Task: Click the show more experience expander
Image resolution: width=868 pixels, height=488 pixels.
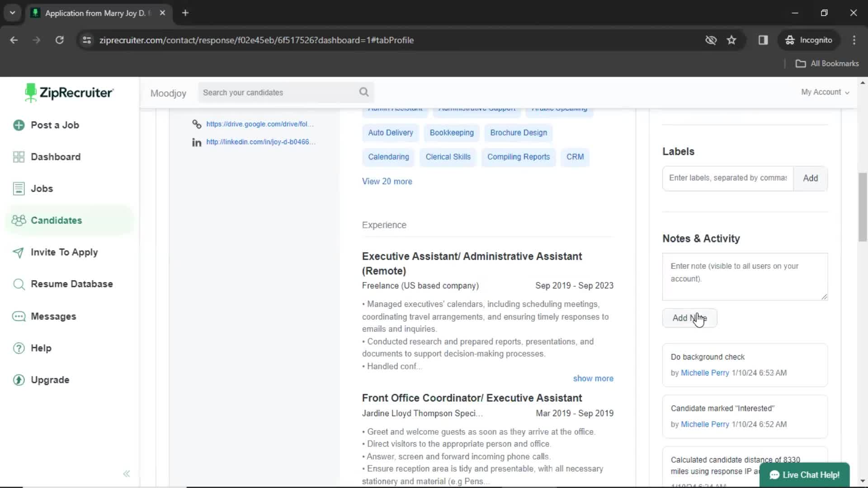Action: point(593,378)
